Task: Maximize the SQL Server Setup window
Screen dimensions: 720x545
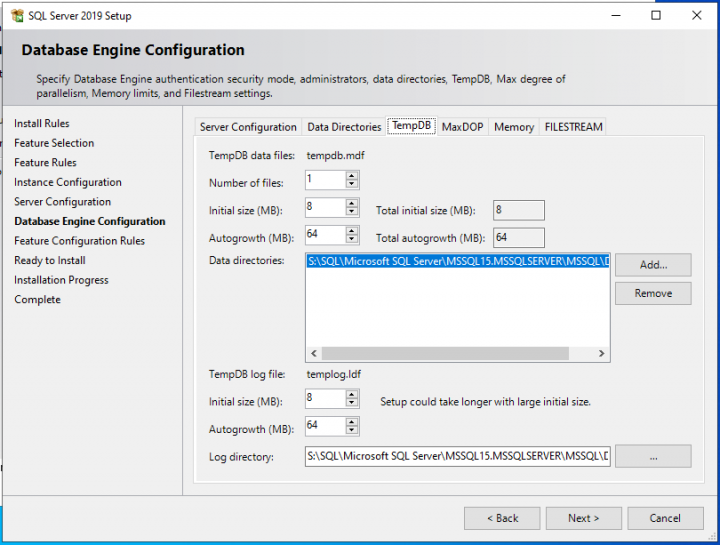Action: point(656,15)
